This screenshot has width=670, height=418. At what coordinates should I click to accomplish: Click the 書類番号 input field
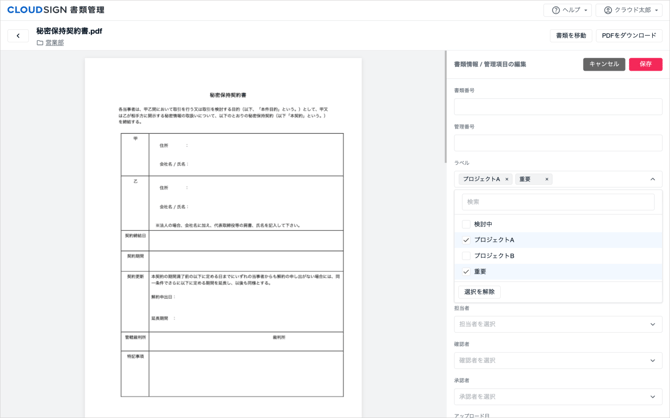tap(558, 107)
